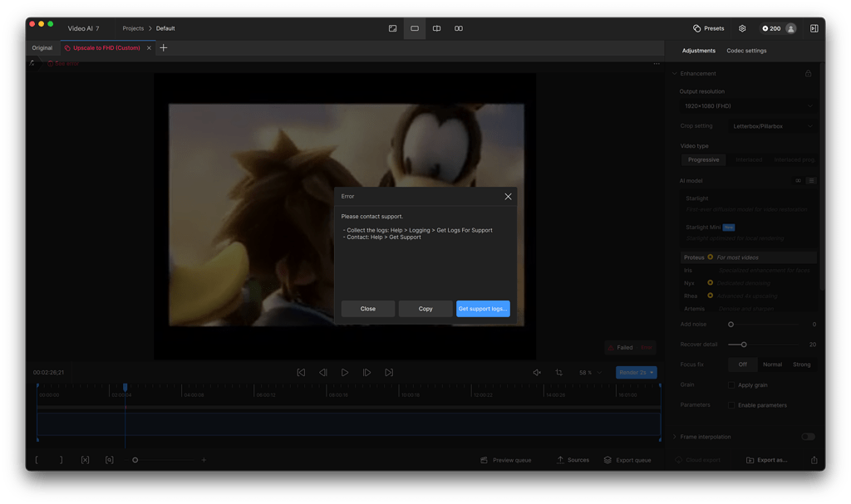Close the Upscale to FHD tab
The image size is (851, 504).
149,48
